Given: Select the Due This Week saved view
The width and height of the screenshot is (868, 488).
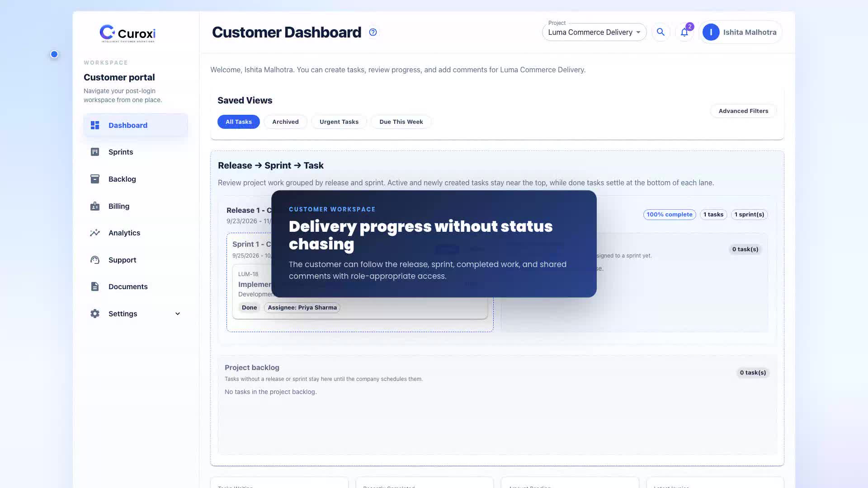Looking at the screenshot, I should pos(401,122).
